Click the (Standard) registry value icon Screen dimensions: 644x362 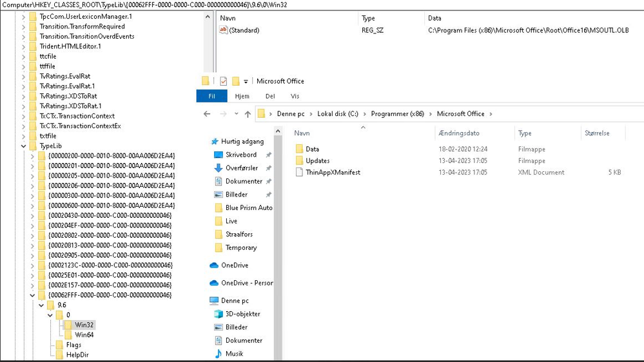224,30
